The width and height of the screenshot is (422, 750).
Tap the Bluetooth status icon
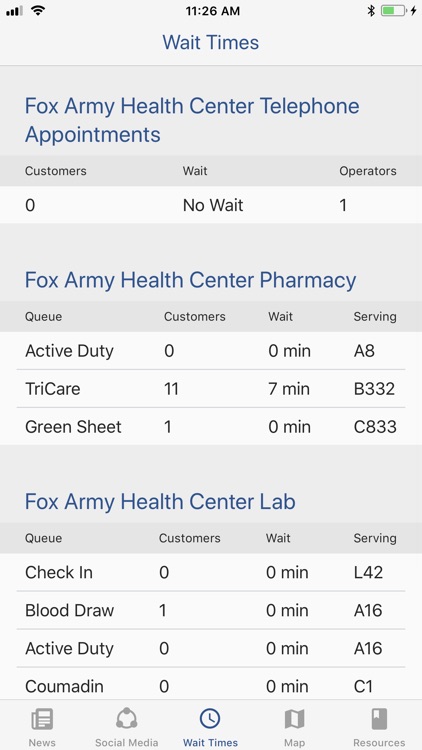tap(371, 11)
